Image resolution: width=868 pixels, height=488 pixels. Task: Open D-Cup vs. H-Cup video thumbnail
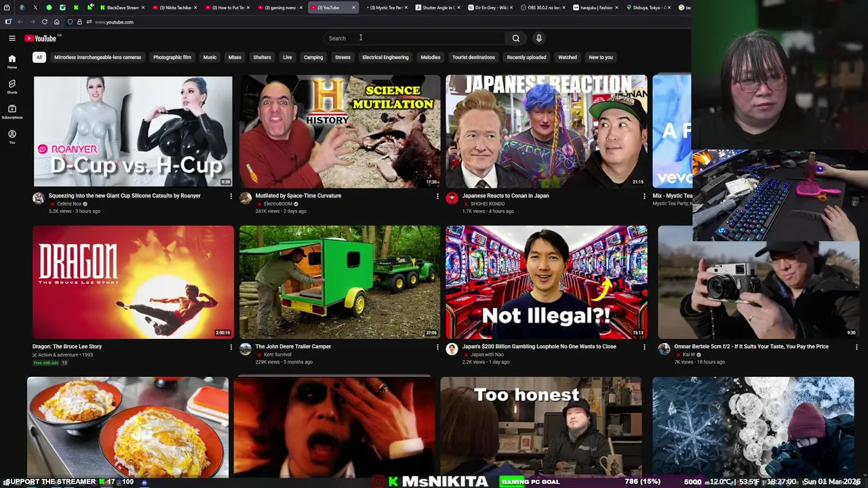[x=133, y=131]
